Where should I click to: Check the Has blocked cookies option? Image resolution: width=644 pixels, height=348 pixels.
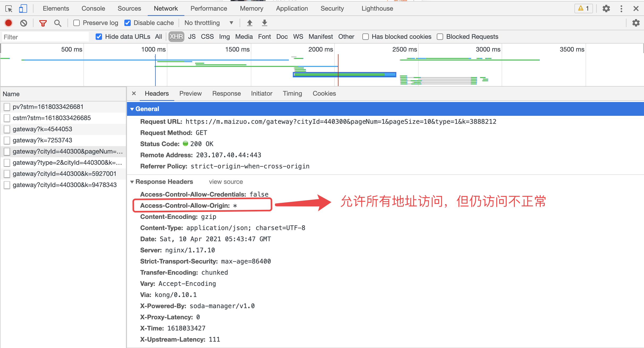click(366, 37)
